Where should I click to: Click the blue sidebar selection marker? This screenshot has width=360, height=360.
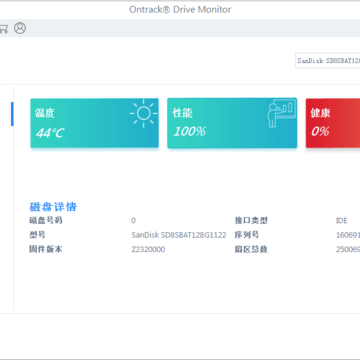tap(12, 114)
